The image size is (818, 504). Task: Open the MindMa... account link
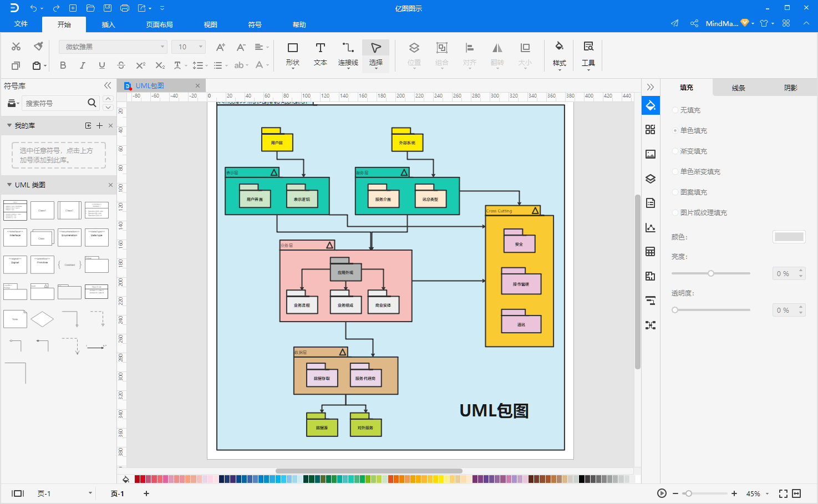point(722,23)
